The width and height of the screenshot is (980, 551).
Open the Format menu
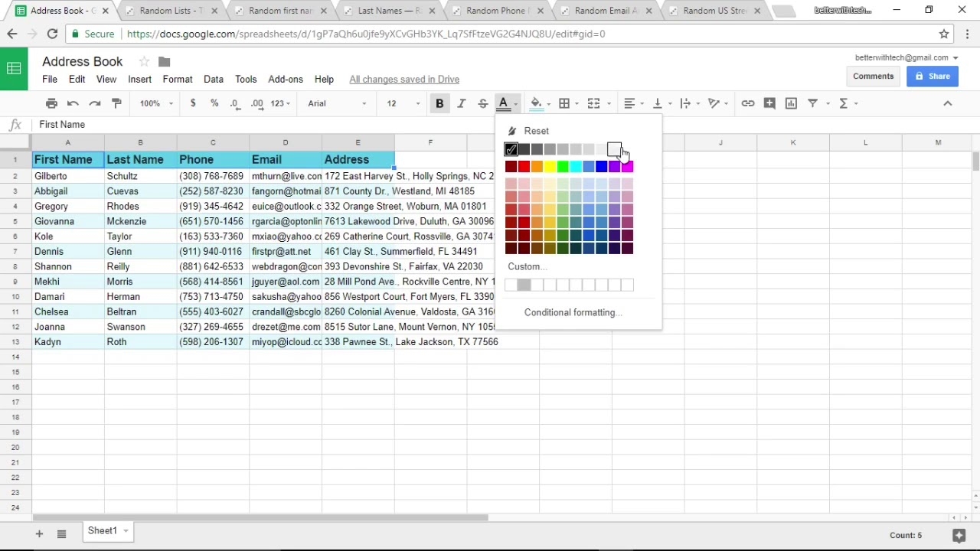(x=178, y=80)
